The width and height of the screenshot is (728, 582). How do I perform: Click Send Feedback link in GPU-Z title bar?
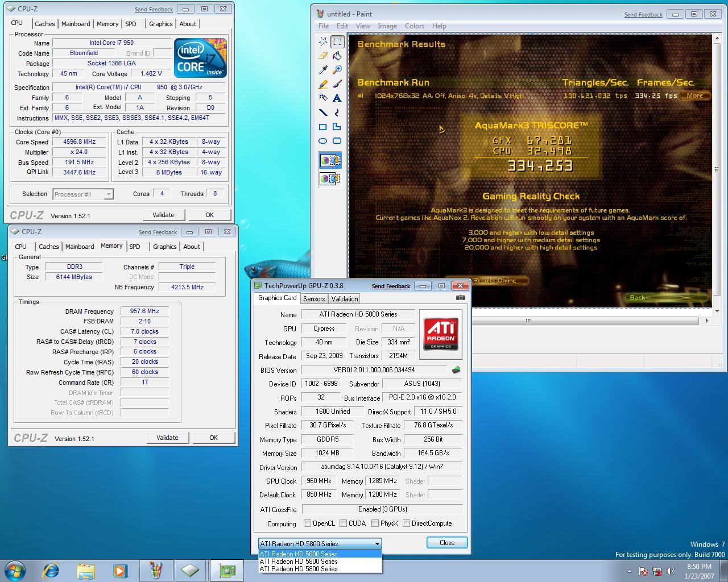click(391, 286)
